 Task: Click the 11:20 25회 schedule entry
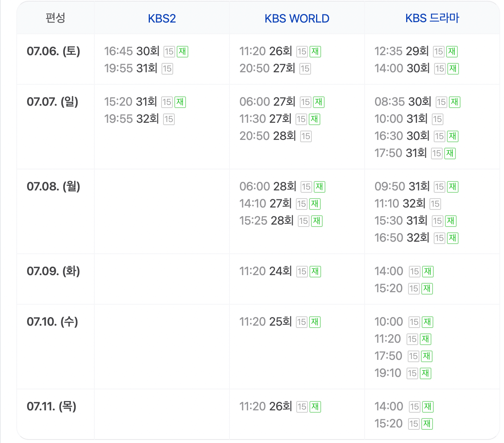(x=266, y=322)
